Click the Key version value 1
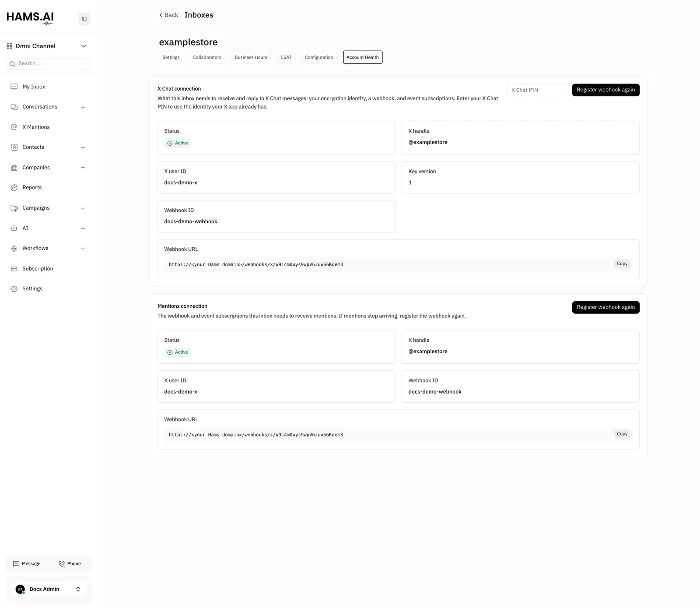700x608 pixels. coord(410,183)
